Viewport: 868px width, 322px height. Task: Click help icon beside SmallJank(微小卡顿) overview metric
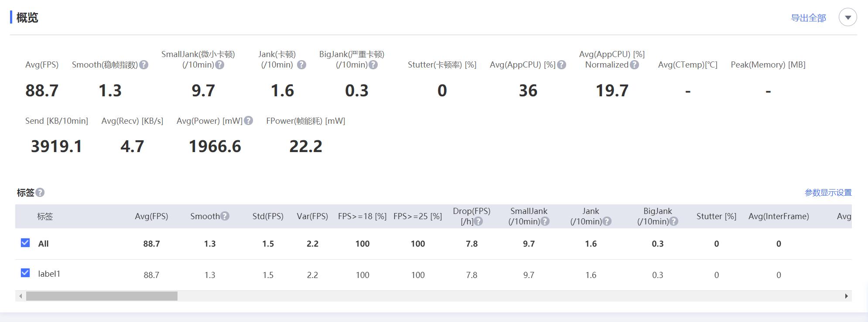pos(220,65)
